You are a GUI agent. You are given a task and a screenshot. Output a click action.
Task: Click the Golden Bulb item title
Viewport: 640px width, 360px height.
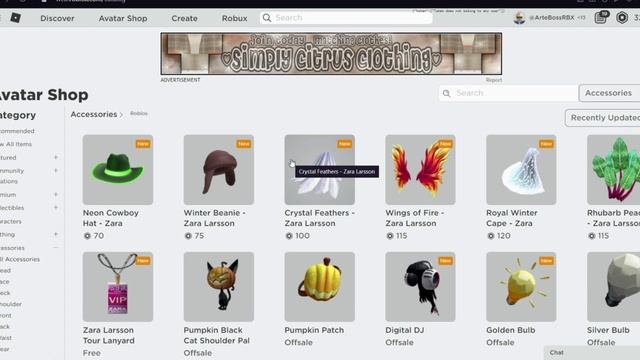pyautogui.click(x=511, y=330)
